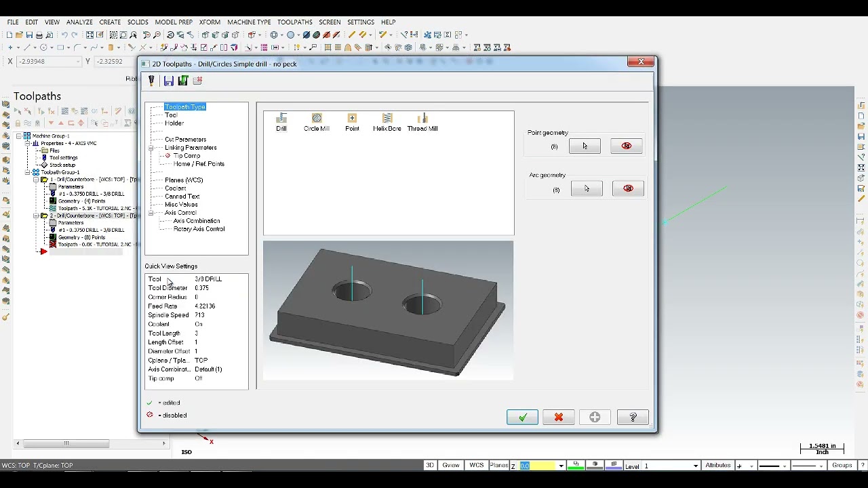Screen dimensions: 868x488
Task: Click Gview in status bar
Action: tap(451, 466)
